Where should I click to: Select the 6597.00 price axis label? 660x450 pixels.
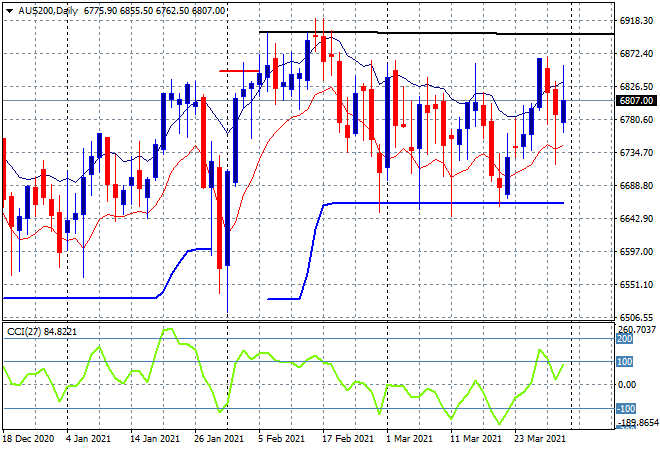[636, 251]
